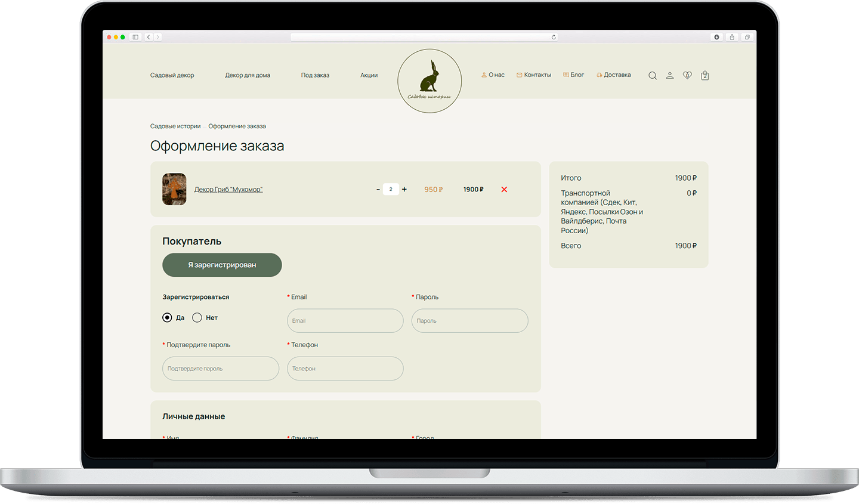Select the 'Нет' registration radio button
The height and width of the screenshot is (504, 859).
(197, 318)
